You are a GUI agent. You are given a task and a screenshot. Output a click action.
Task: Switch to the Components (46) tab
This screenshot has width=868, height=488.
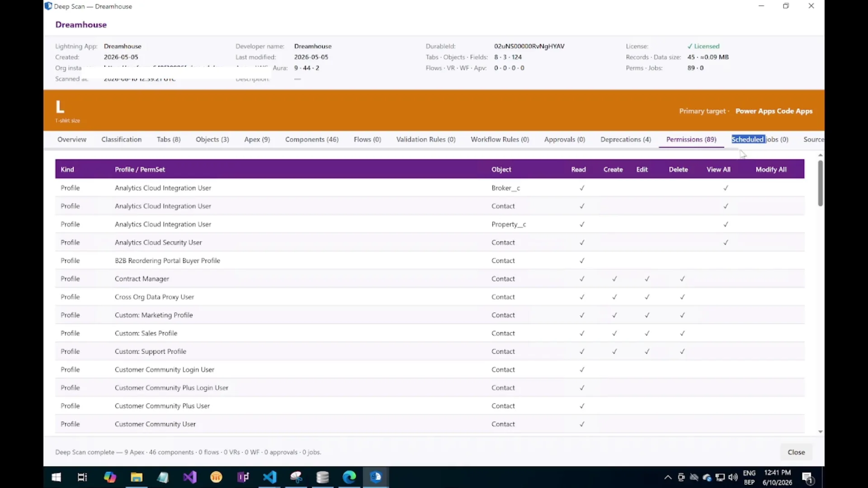(312, 139)
